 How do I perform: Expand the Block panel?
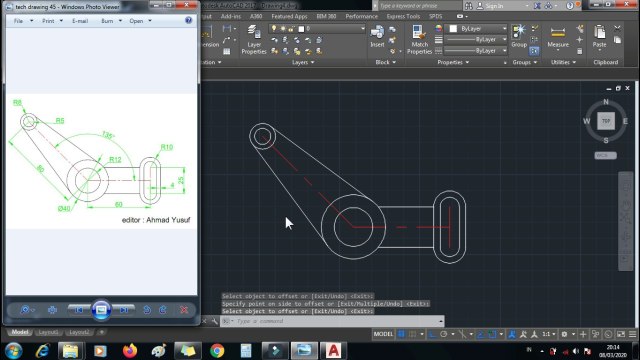(x=386, y=62)
